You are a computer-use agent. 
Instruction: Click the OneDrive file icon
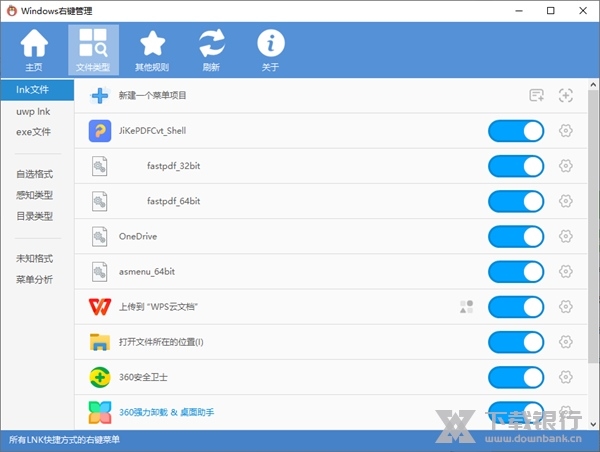99,237
